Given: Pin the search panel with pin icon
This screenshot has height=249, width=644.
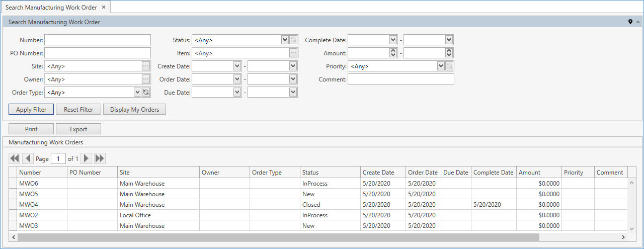Looking at the screenshot, I should pos(630,22).
